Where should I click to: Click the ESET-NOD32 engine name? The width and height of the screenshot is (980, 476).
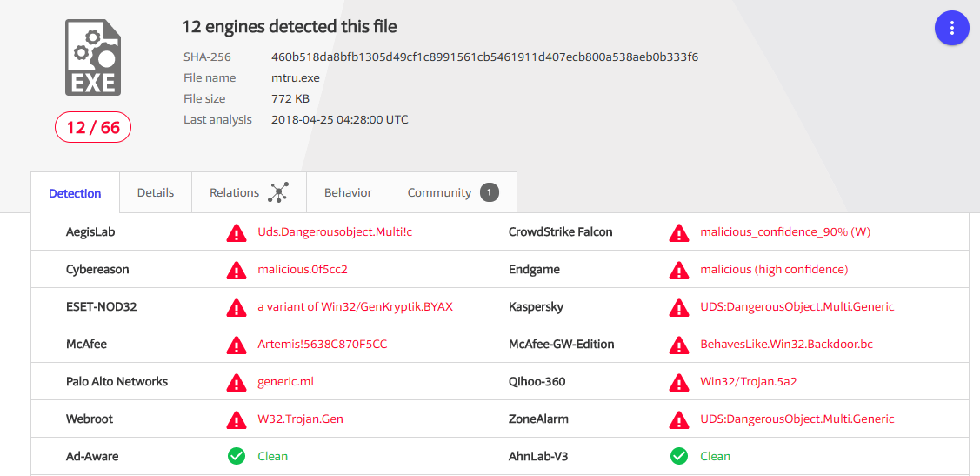point(101,307)
